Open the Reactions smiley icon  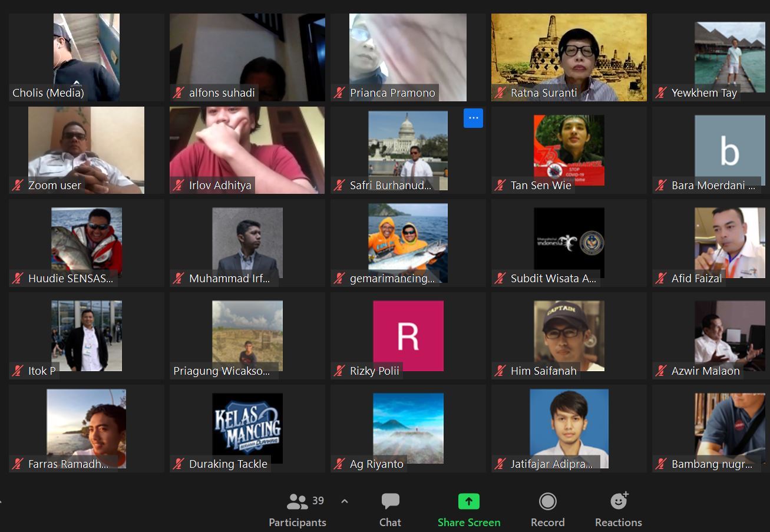coord(619,501)
